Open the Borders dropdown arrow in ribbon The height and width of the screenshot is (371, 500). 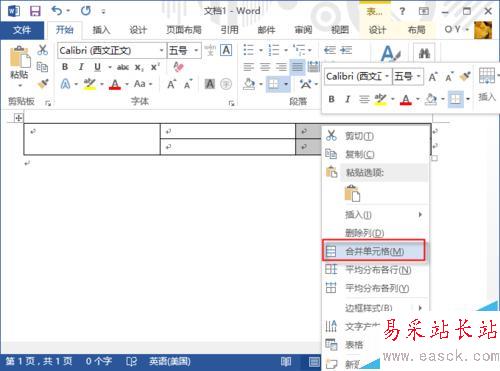click(286, 84)
